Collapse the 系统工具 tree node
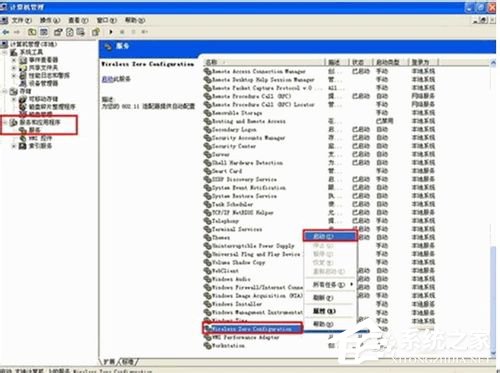This screenshot has width=500, height=373. click(x=5, y=52)
